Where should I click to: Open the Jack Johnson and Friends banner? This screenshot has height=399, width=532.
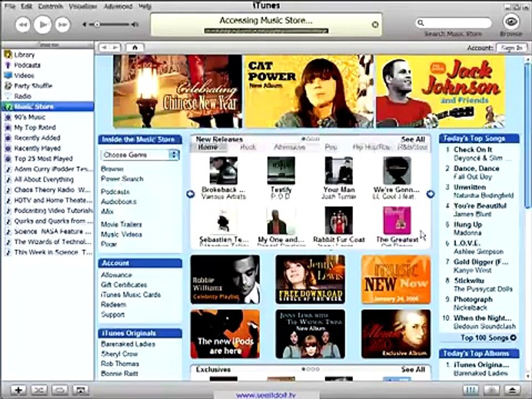tap(441, 91)
